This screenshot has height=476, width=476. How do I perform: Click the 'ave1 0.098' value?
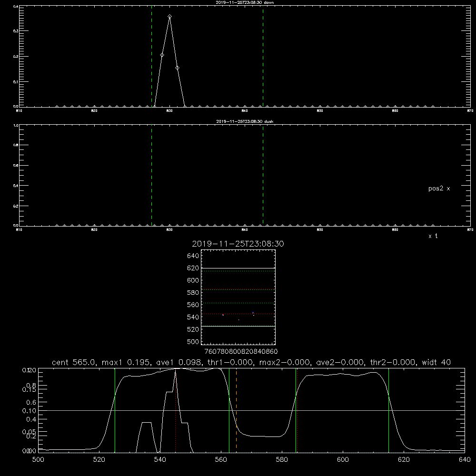point(178,362)
